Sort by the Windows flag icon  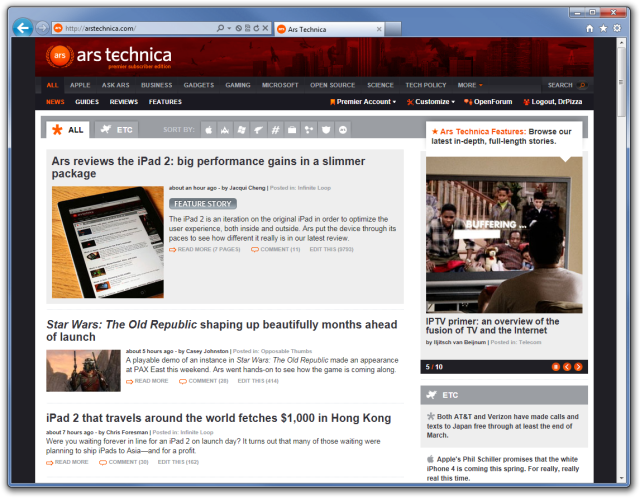(242, 130)
